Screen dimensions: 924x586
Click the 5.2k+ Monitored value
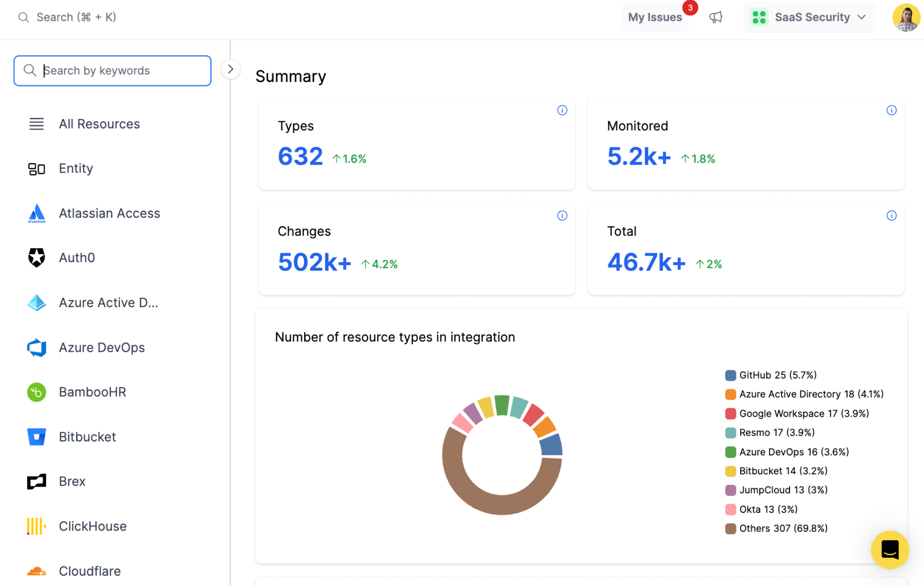click(639, 156)
